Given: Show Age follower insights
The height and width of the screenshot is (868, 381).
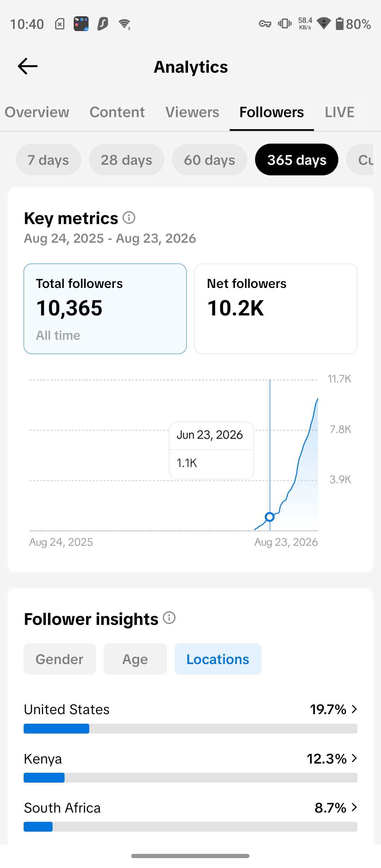Looking at the screenshot, I should [135, 659].
